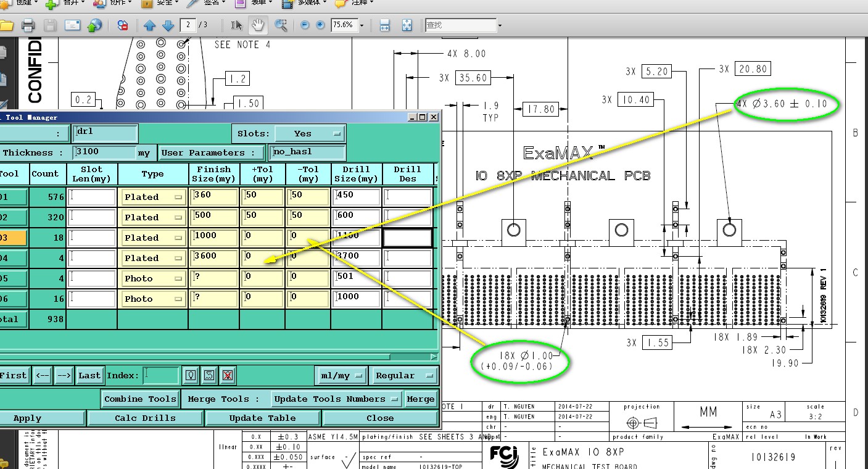
Task: Click the User Parameters button
Action: [212, 152]
